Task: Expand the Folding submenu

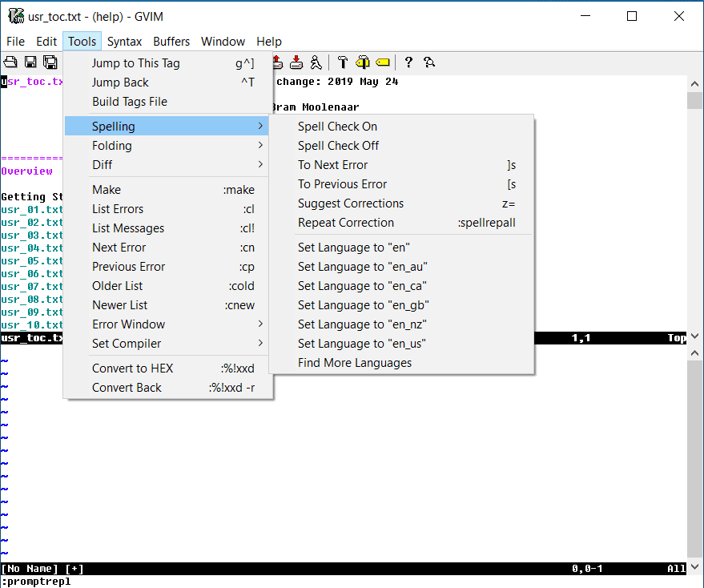Action: coord(167,146)
